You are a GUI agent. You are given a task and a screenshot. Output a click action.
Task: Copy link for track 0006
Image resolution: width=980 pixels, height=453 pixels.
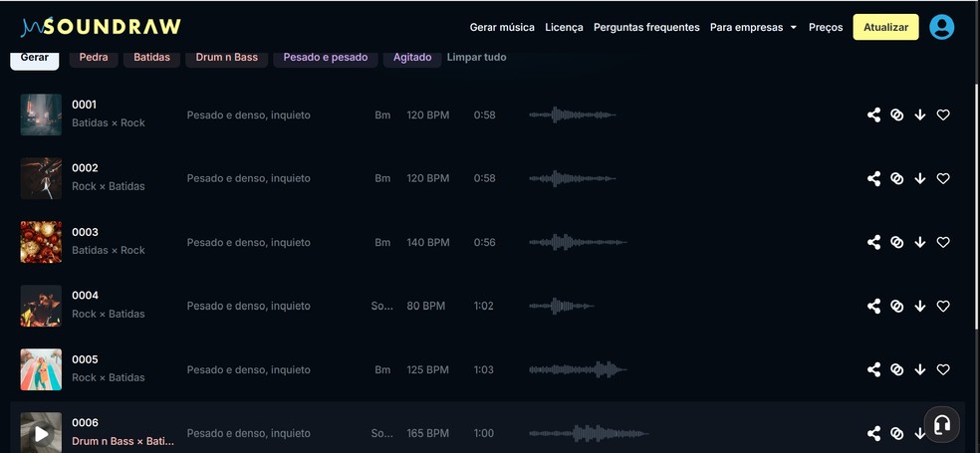pyautogui.click(x=897, y=433)
